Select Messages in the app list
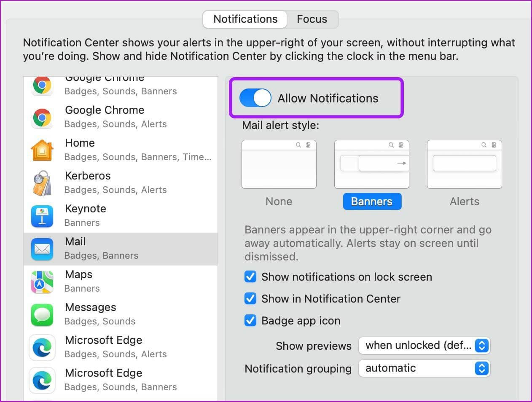This screenshot has width=532, height=402. click(x=121, y=315)
